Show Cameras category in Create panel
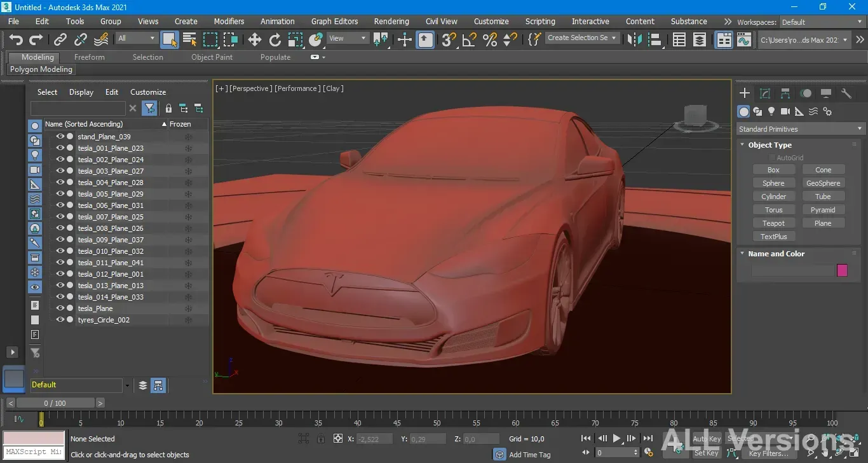The height and width of the screenshot is (463, 868). [785, 111]
